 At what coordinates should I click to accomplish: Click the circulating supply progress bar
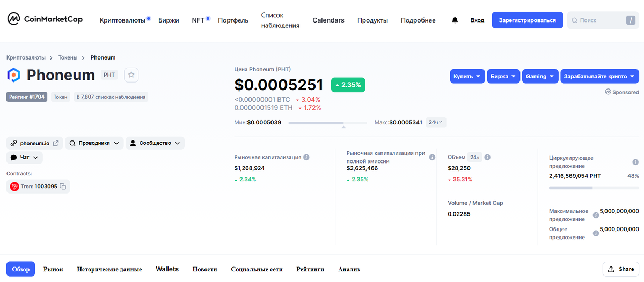[594, 188]
